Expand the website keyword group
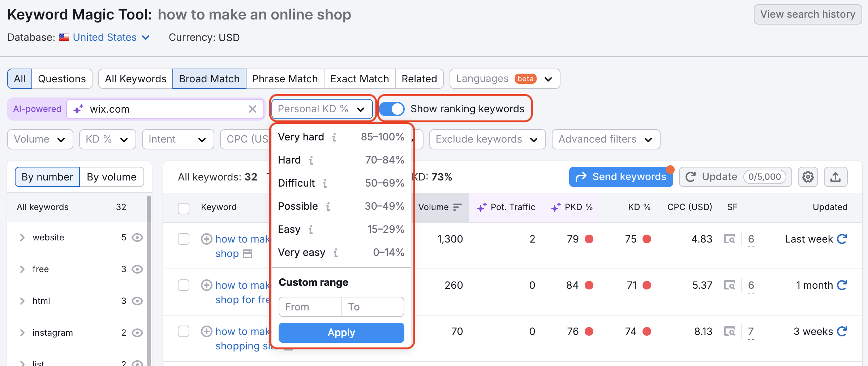The image size is (868, 366). (22, 238)
